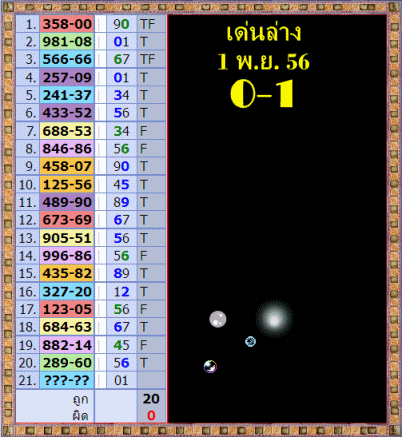Click the 489-90 cell
Screen dimensions: 402x438
[67, 202]
